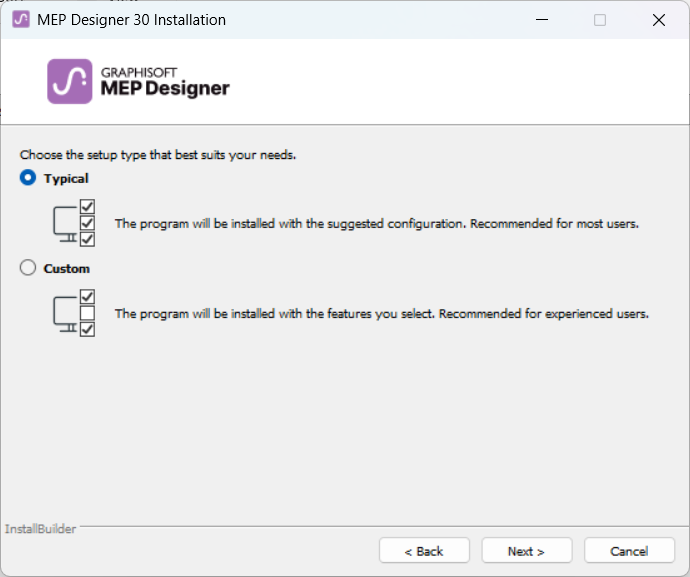Cancel the installation
Image resolution: width=690 pixels, height=577 pixels.
tap(629, 551)
